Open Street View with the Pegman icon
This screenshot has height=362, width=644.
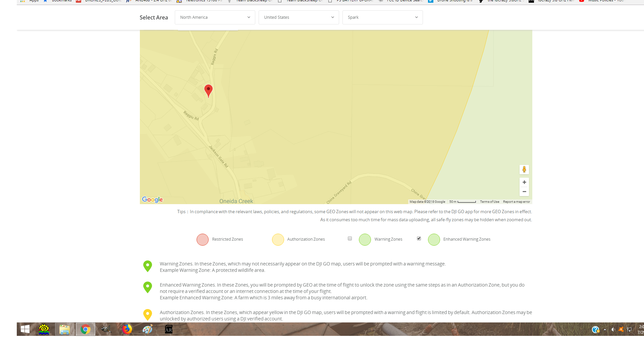click(x=524, y=170)
